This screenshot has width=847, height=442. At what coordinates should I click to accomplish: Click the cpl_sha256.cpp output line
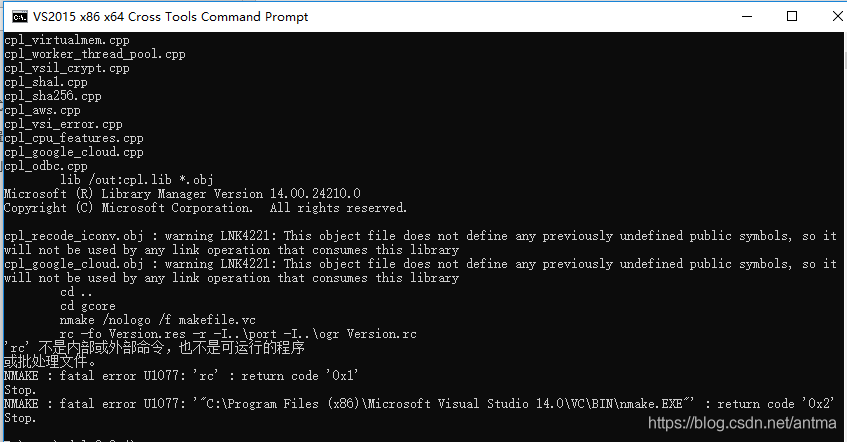point(53,96)
